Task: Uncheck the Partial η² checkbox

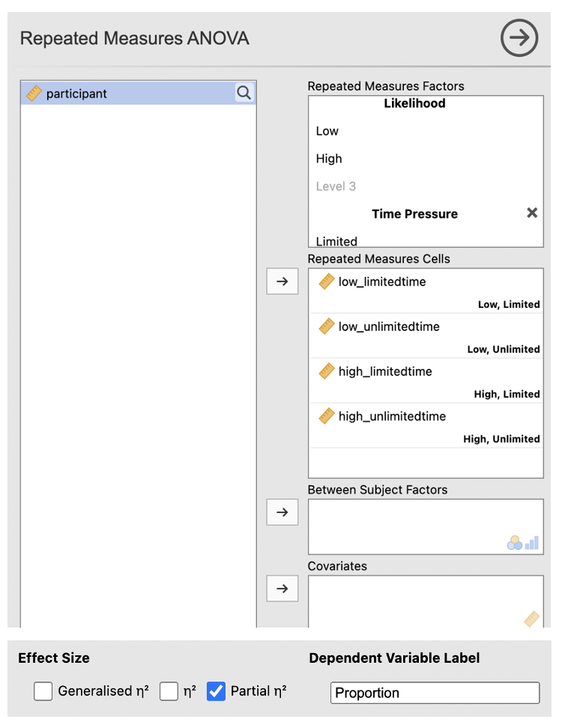Action: pos(216,691)
